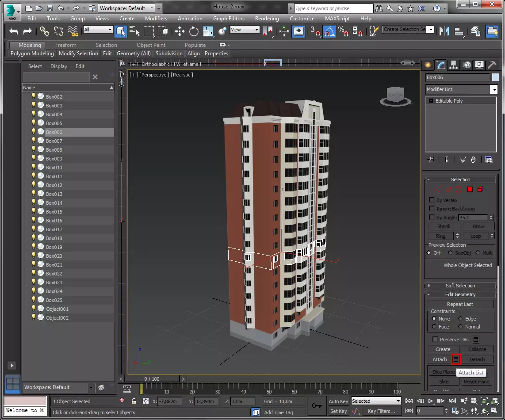Viewport: 505px width, 420px height.
Task: Select the Edge constraint radio button
Action: point(461,319)
